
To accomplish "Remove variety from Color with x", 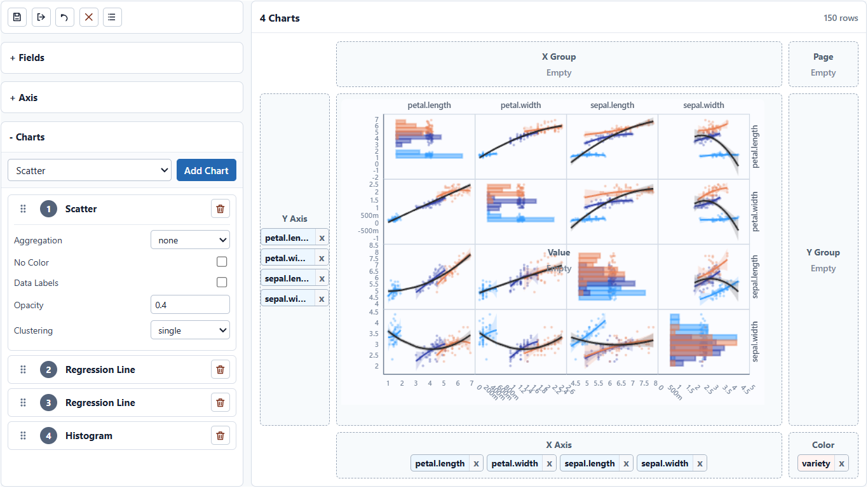I will (x=841, y=463).
